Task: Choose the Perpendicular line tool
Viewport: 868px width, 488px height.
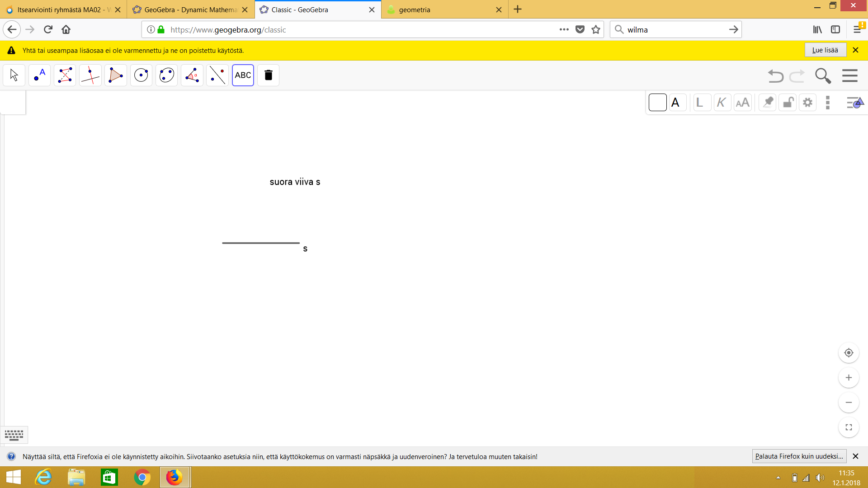Action: pyautogui.click(x=90, y=75)
